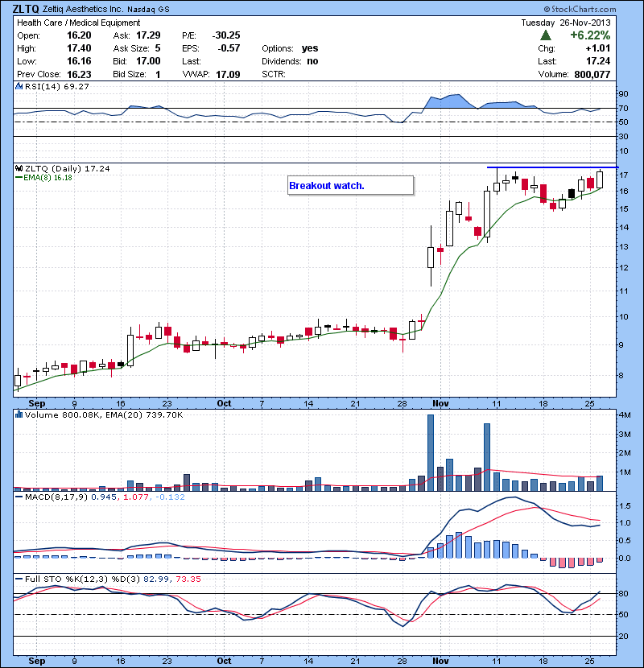
Task: Click the ZLTQ (Daily) 17.24 chart label
Action: [68, 169]
